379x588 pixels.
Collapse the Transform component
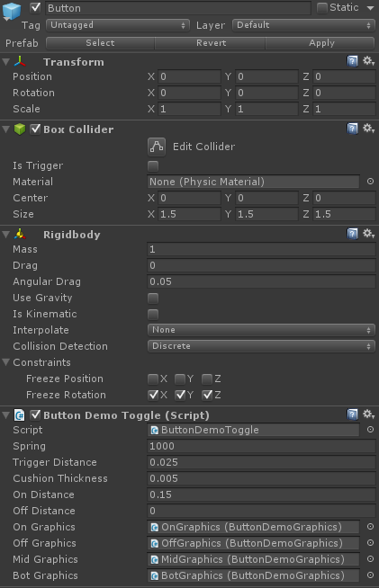(6, 62)
